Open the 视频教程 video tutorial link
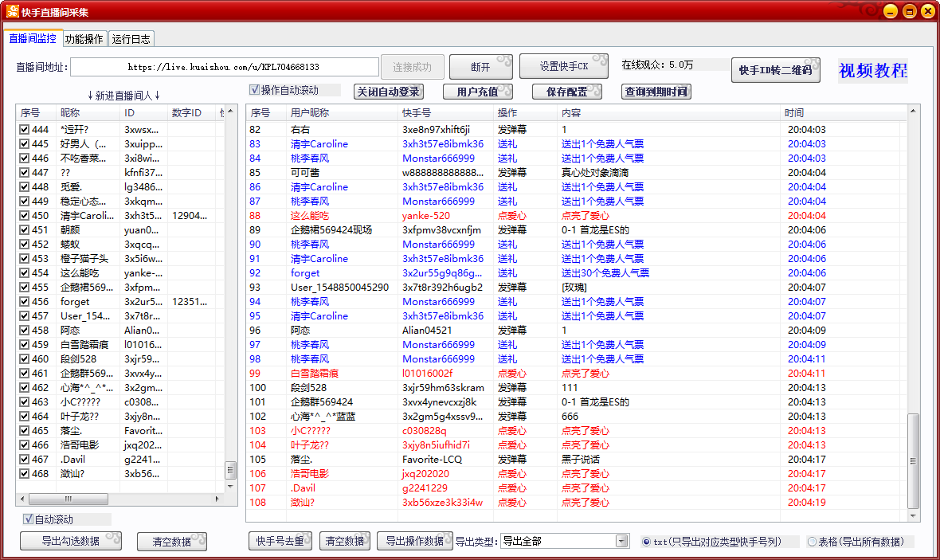The image size is (940, 560). (872, 71)
